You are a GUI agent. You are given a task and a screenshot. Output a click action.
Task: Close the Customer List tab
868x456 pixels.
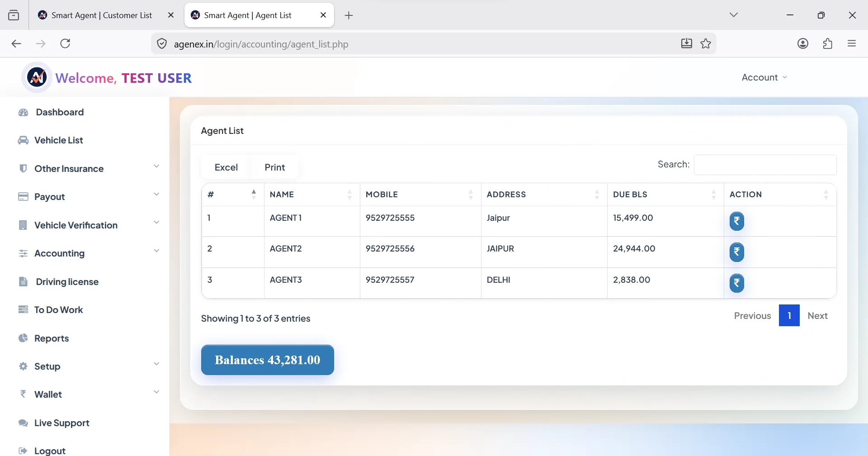[171, 15]
